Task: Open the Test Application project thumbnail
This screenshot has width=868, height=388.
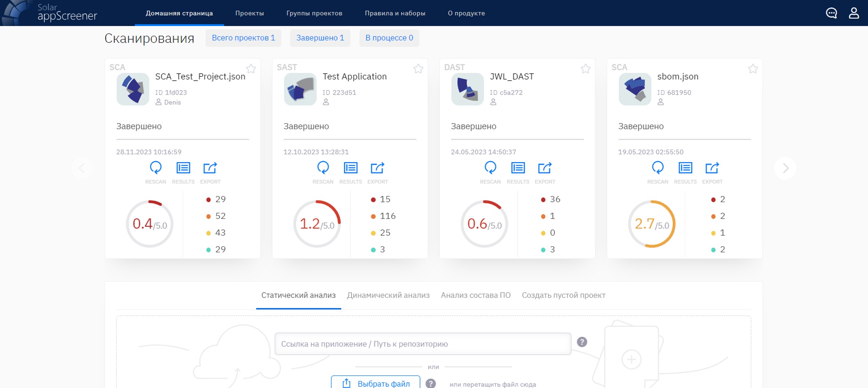Action: (300, 89)
